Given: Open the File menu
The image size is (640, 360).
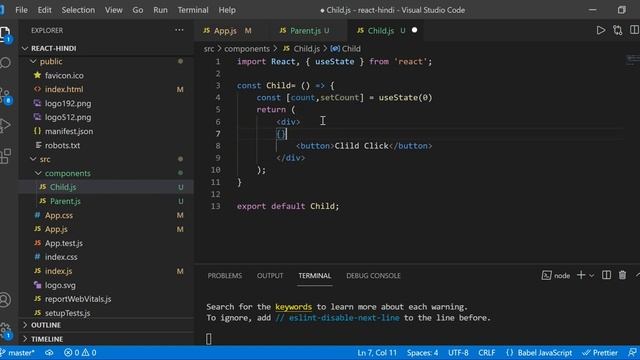Looking at the screenshot, I should pyautogui.click(x=21, y=10).
